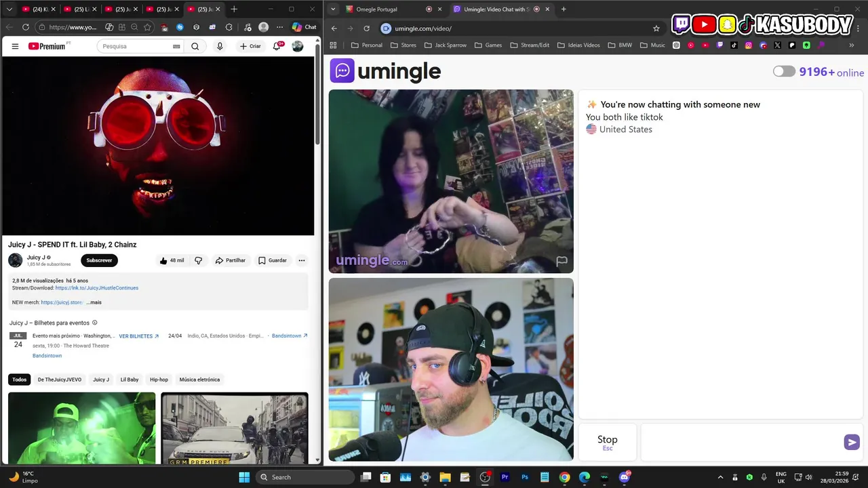
Task: Open the Juicy J HustleContinues link
Action: click(97, 288)
